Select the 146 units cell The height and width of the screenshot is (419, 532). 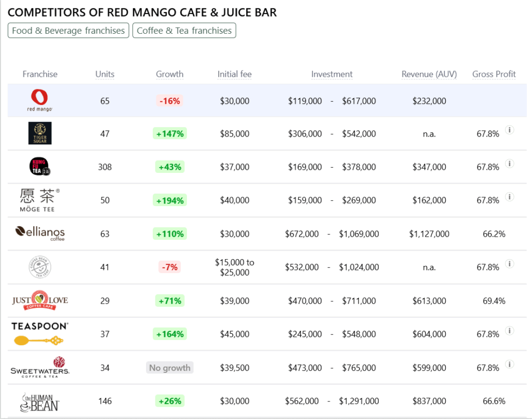tap(105, 401)
